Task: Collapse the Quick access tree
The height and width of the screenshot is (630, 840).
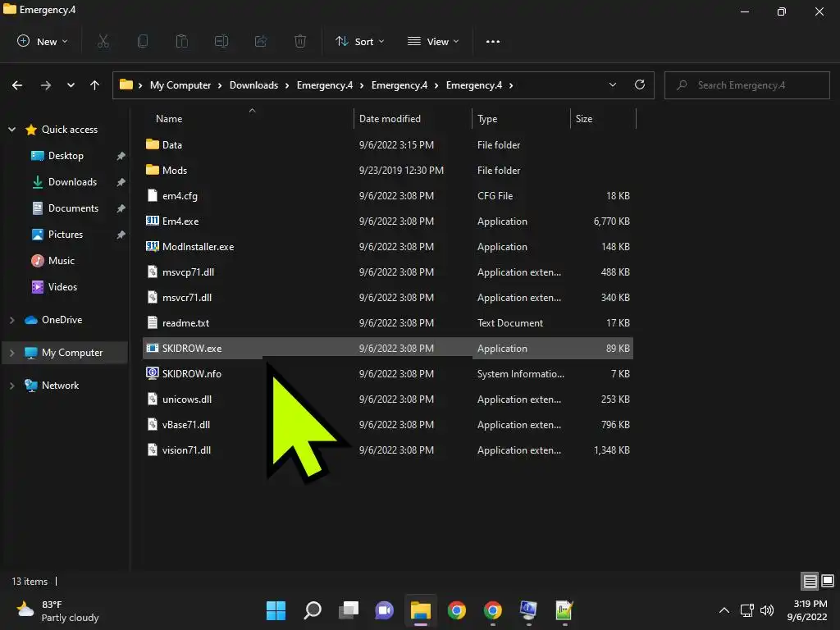Action: [x=11, y=129]
